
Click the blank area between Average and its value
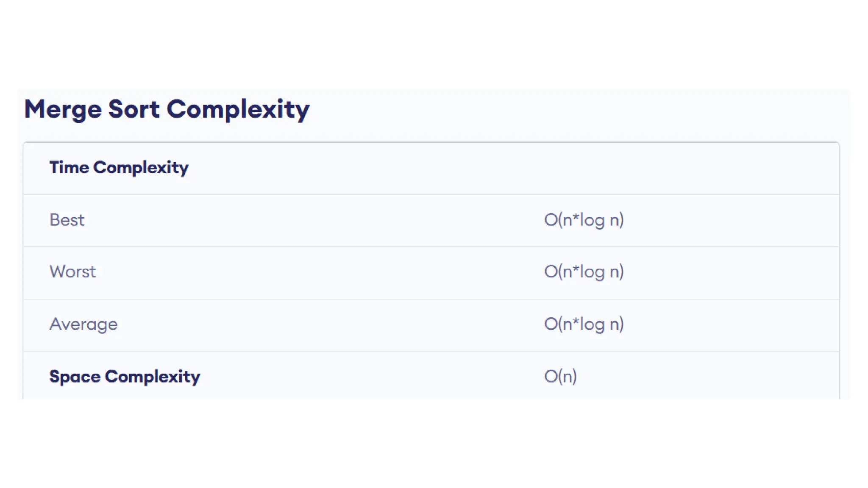pyautogui.click(x=331, y=325)
